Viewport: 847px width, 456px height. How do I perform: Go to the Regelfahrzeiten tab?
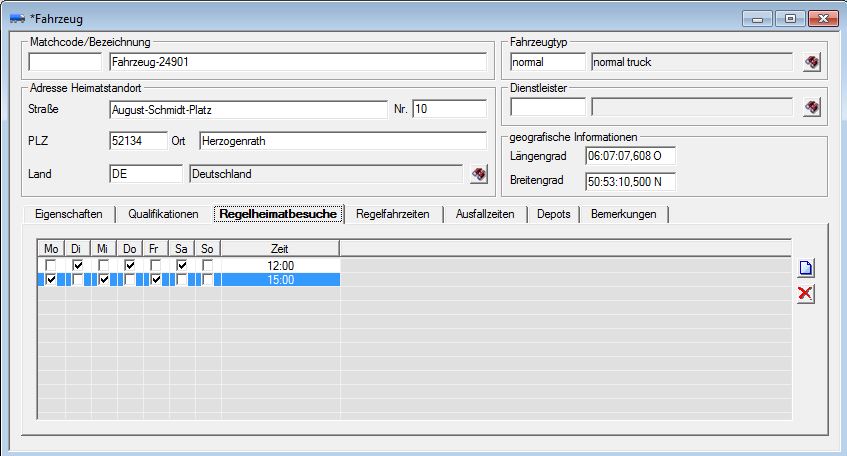(395, 214)
